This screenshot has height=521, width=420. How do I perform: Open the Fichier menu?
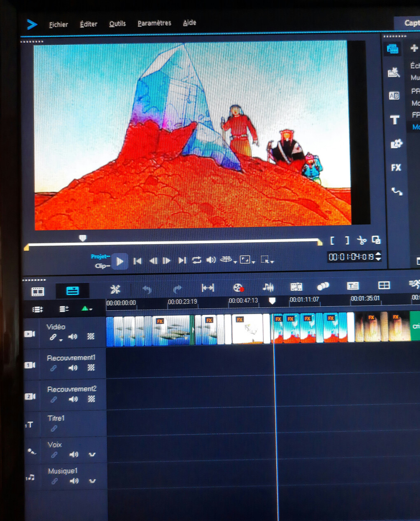coord(58,25)
